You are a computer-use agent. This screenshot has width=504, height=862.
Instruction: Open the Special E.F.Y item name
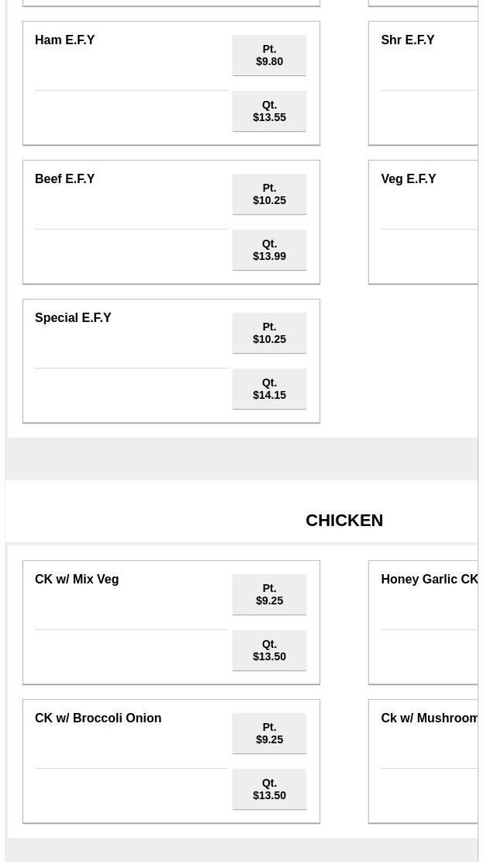tap(73, 318)
